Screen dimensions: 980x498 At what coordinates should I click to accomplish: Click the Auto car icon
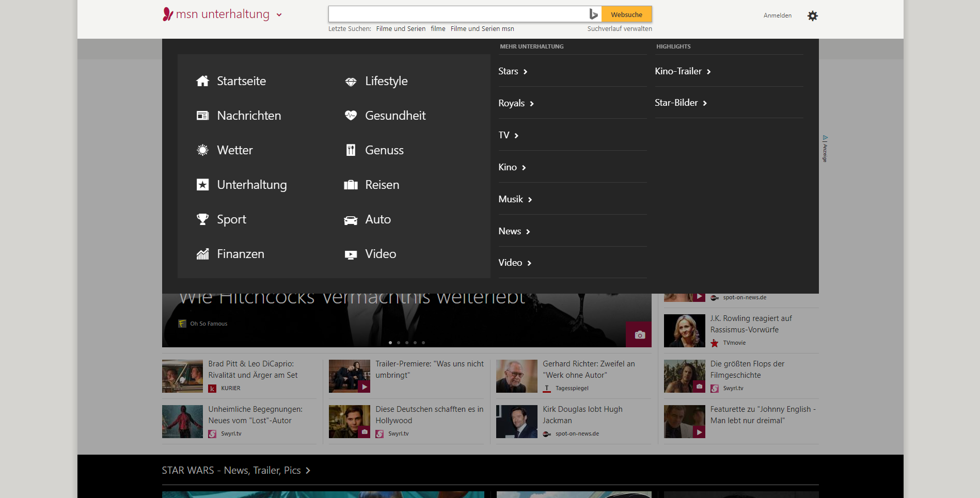pos(351,220)
